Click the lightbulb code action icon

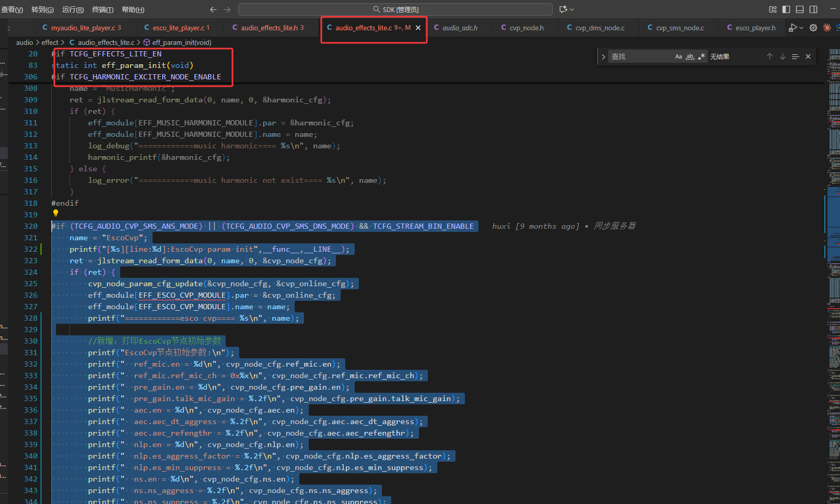coord(55,213)
